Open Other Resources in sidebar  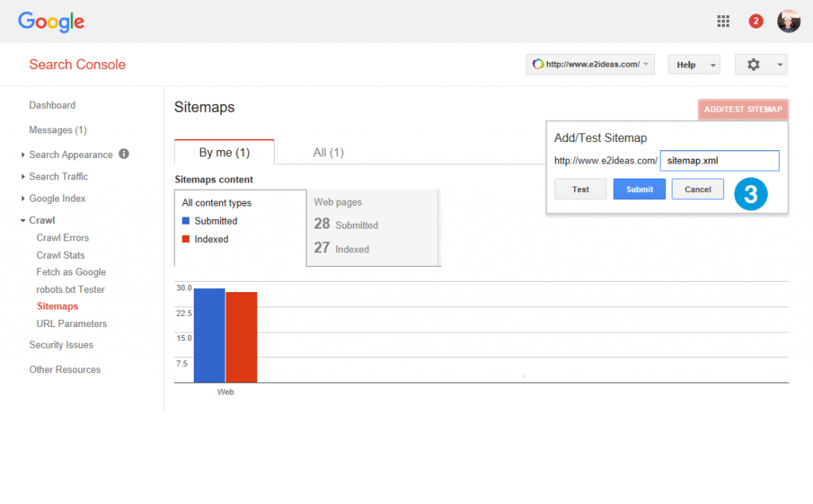point(65,370)
